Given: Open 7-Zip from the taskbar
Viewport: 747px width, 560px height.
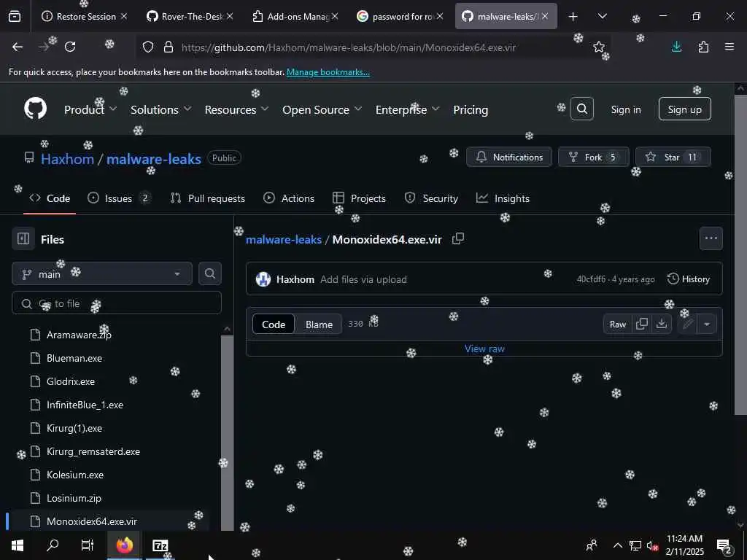Looking at the screenshot, I should [160, 545].
